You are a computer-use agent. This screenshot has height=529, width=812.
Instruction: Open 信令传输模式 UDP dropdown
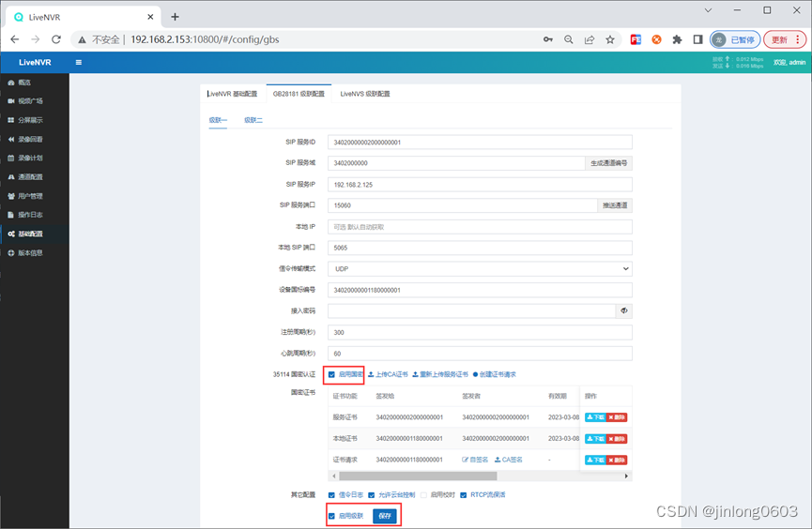[x=480, y=268]
